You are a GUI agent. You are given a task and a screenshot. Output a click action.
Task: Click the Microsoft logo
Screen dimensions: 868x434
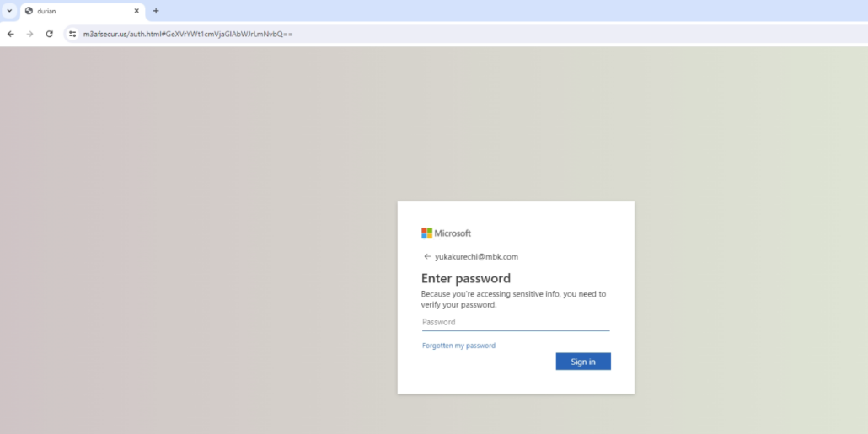point(446,233)
